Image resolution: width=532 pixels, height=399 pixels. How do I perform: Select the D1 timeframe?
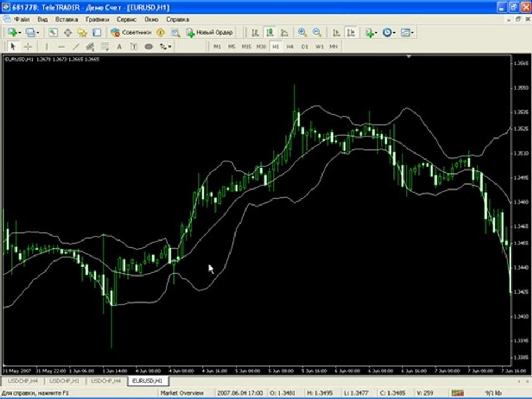(305, 47)
